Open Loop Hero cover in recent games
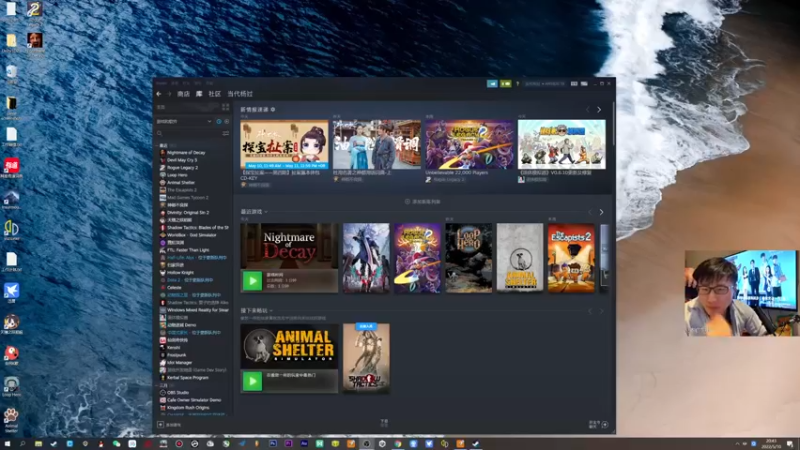The height and width of the screenshot is (450, 800). pos(468,258)
